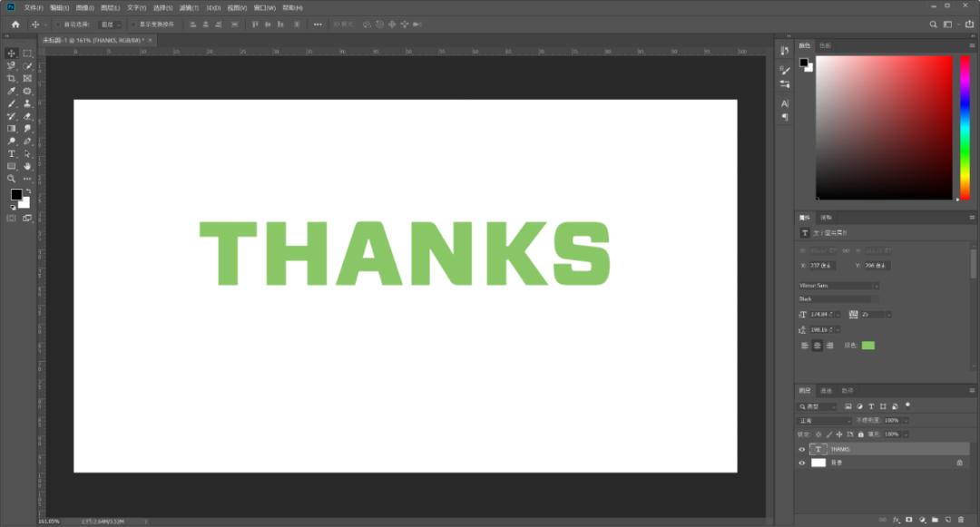Select the Eyedropper tool
Image resolution: width=980 pixels, height=527 pixels.
pyautogui.click(x=11, y=92)
